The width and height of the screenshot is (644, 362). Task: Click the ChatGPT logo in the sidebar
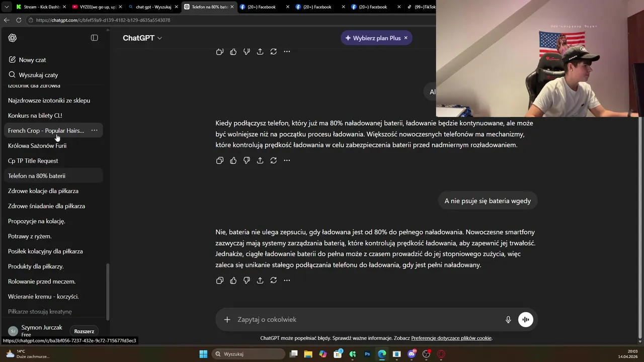click(13, 38)
